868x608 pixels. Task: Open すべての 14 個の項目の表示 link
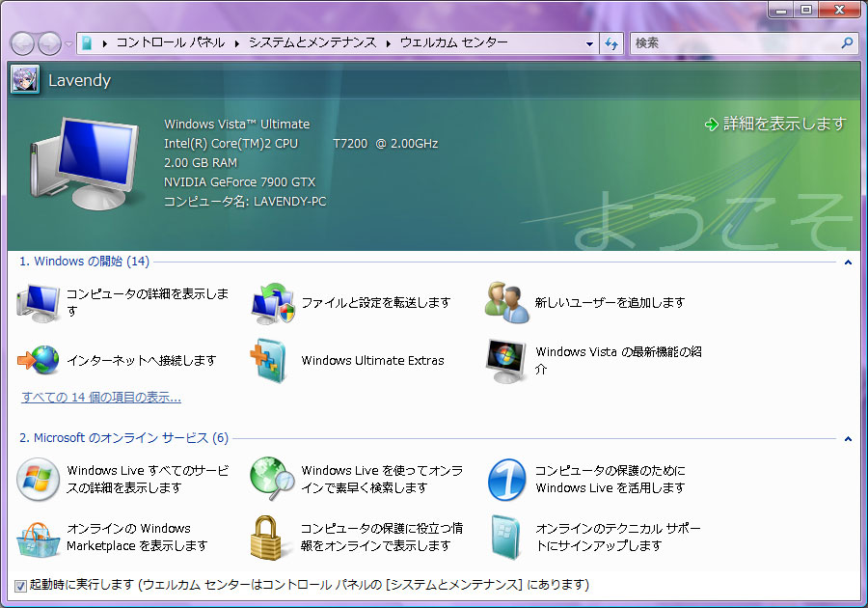coord(101,397)
